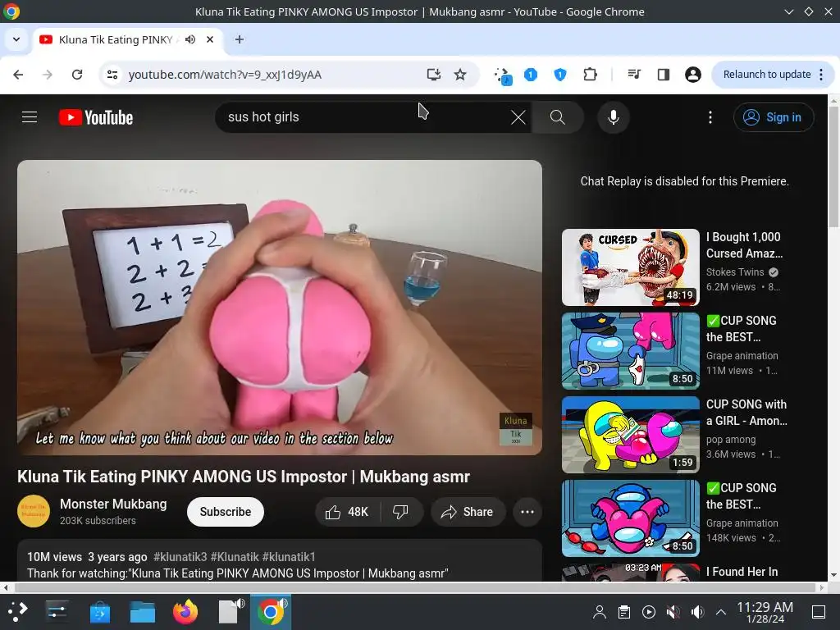Screen dimensions: 840x630
Task: Open clipboard tray icon
Action: (x=624, y=612)
